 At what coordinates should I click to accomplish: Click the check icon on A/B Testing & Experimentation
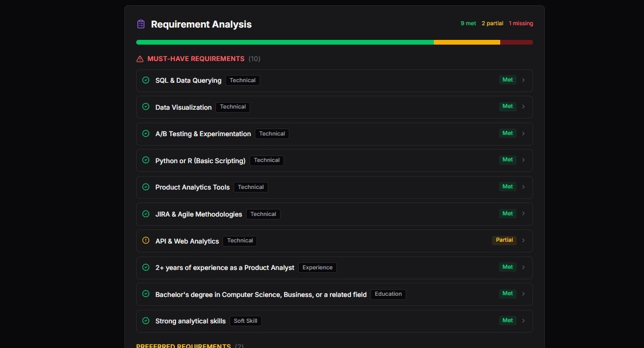146,133
